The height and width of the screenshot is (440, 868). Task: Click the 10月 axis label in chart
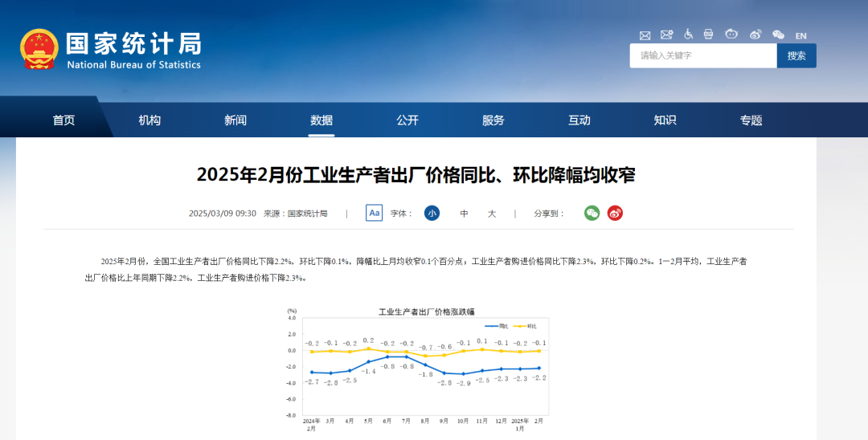pyautogui.click(x=463, y=422)
